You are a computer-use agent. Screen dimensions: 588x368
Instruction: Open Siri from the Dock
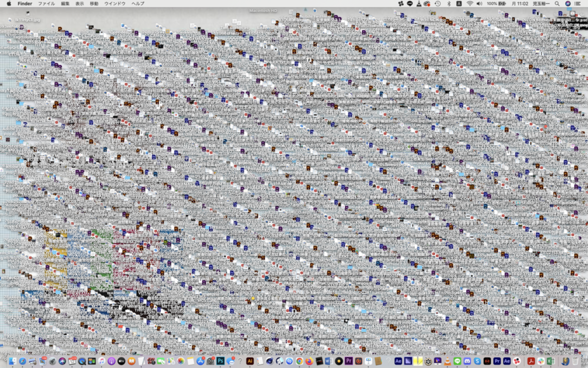(62, 361)
